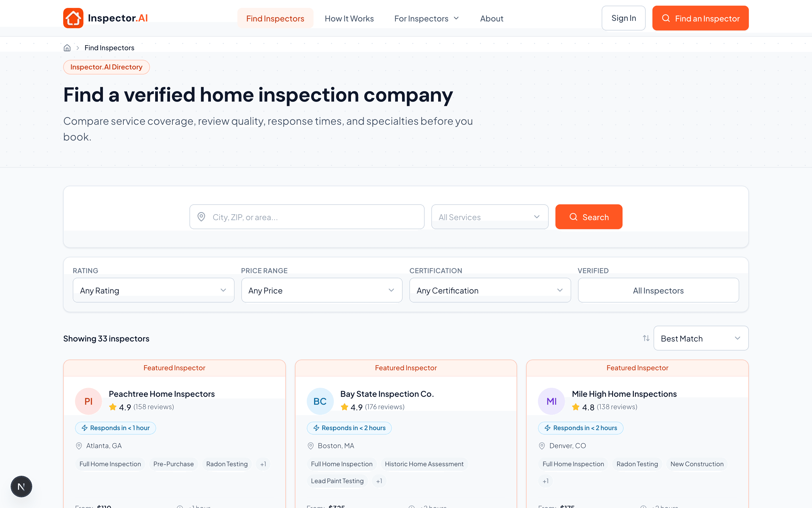Image resolution: width=812 pixels, height=508 pixels.
Task: Click Mile High's Full Home Inspection tag
Action: click(573, 464)
